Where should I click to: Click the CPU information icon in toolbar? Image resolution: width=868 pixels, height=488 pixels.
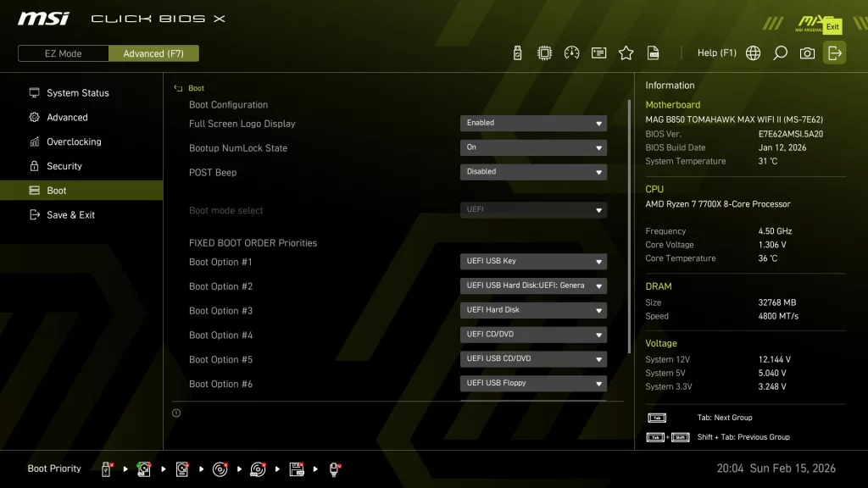coord(545,53)
